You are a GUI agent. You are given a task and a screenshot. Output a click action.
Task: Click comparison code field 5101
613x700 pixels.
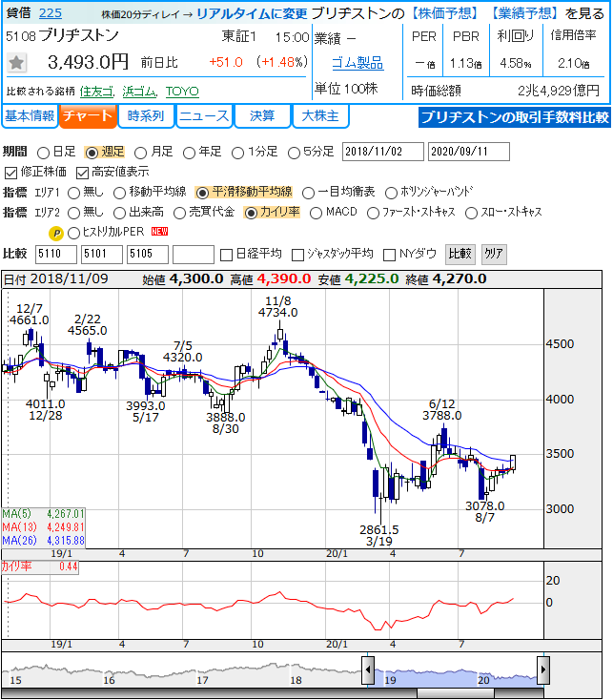point(102,255)
